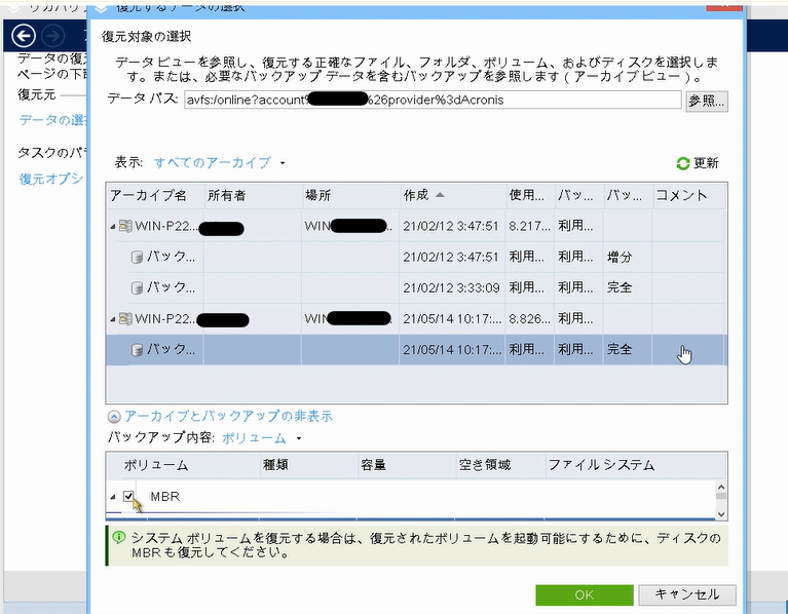Click the データ パス input field
The height and width of the screenshot is (614, 788).
[x=432, y=100]
